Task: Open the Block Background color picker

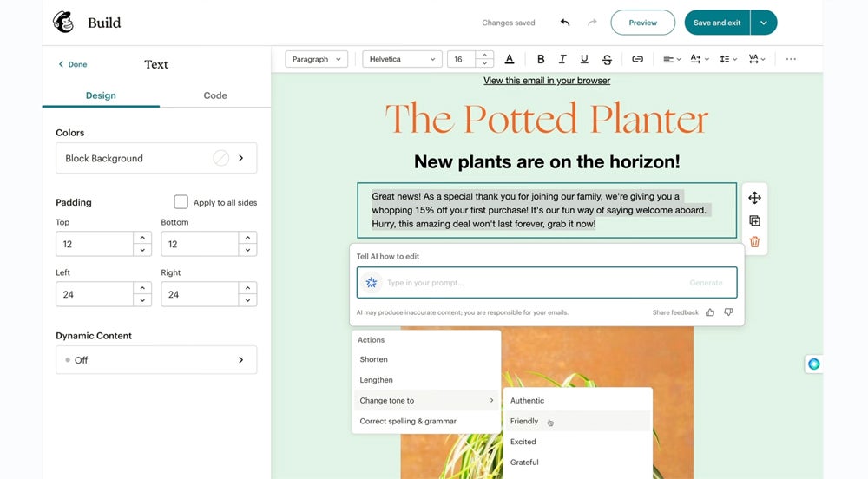Action: pos(156,158)
